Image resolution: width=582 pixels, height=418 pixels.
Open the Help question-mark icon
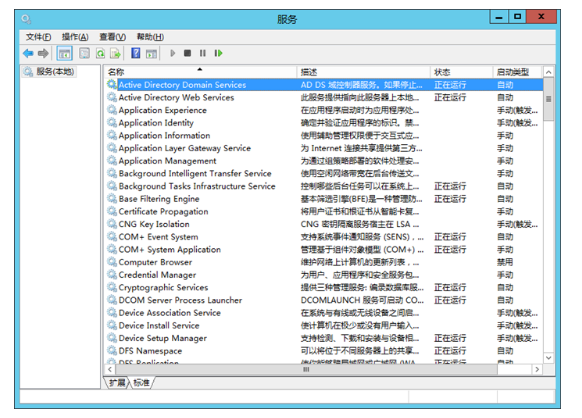point(136,53)
